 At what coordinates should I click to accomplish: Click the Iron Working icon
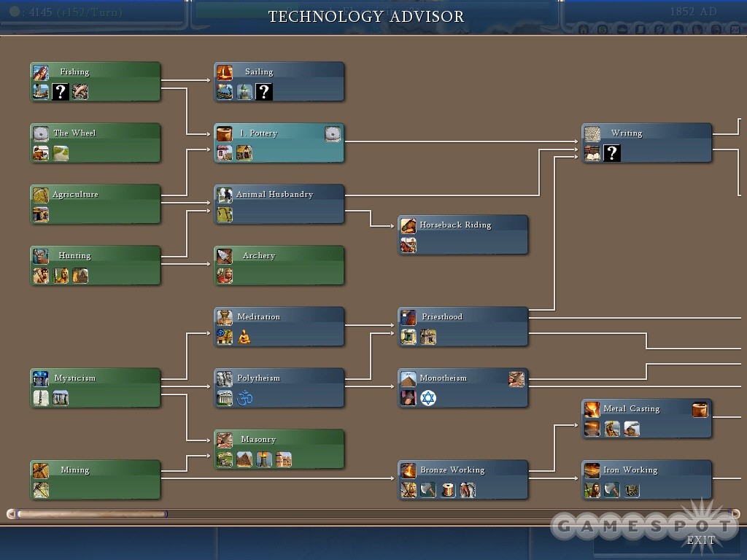coord(592,470)
